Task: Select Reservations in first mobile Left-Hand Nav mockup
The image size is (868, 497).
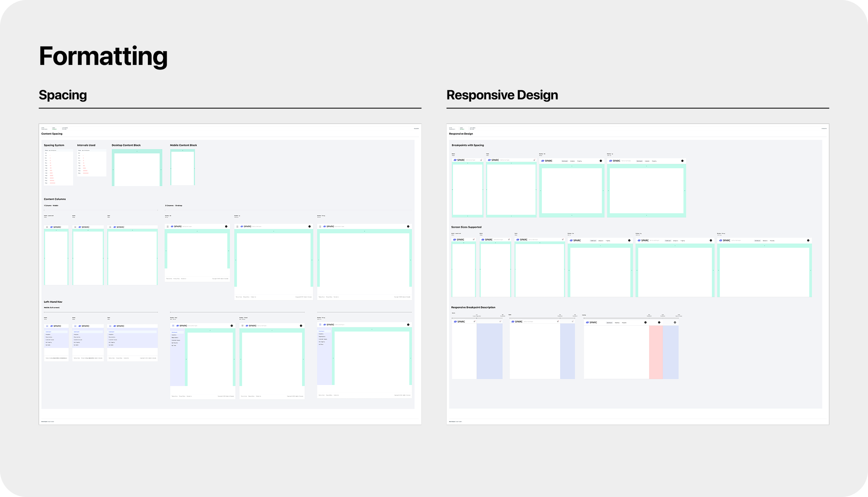Action: tap(49, 337)
